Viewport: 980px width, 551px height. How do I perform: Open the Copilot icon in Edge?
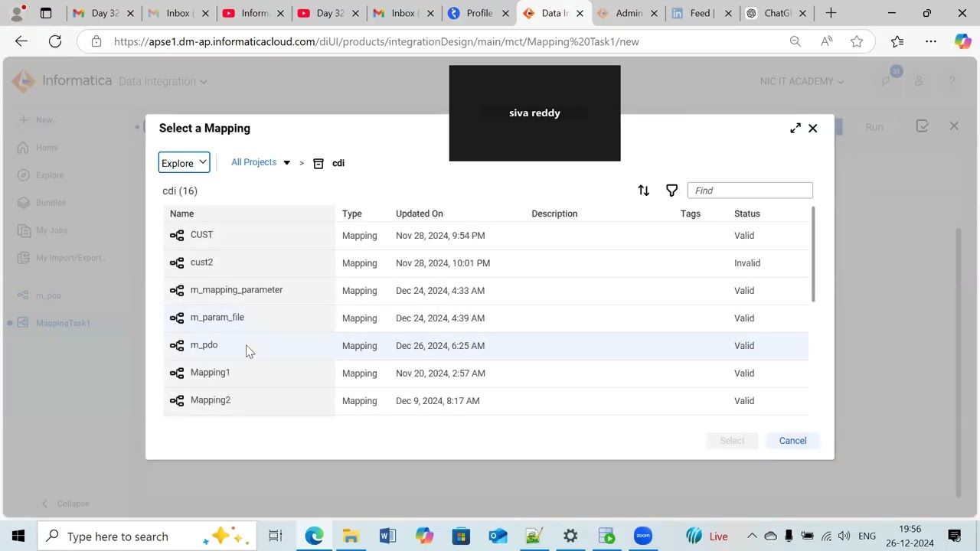pyautogui.click(x=962, y=41)
